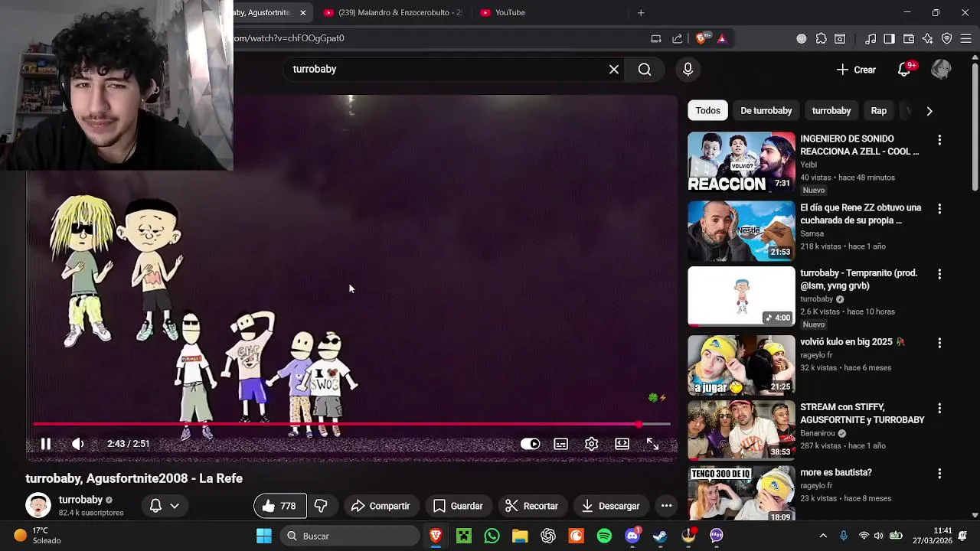Screen dimensions: 980x551
Task: Run search with magnifier button
Action: click(645, 70)
